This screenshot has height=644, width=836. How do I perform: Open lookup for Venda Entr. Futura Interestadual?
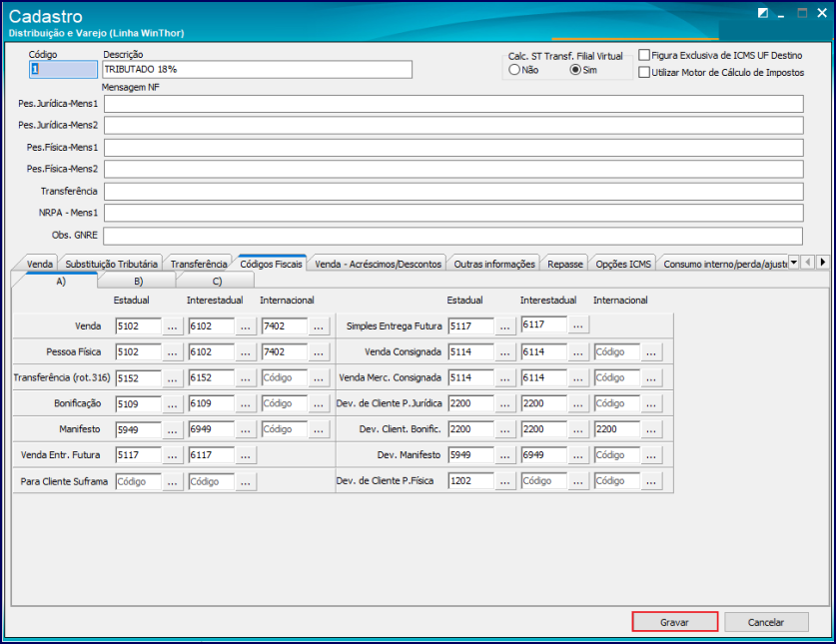(x=245, y=455)
